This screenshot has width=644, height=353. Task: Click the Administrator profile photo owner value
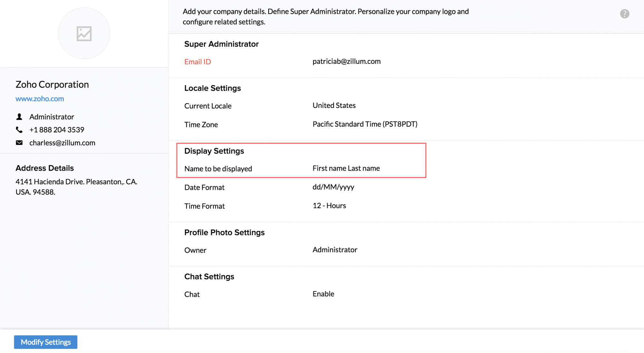pos(335,250)
